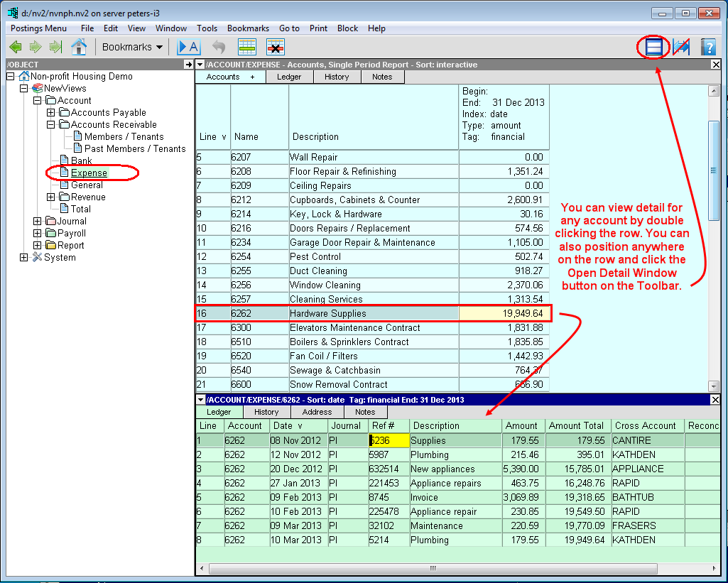Click the Open Detail Window toolbar button
Image resolution: width=728 pixels, height=583 pixels.
(653, 47)
